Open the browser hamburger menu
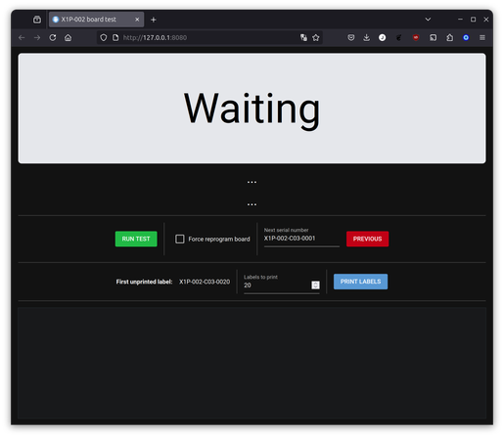Image resolution: width=504 pixels, height=437 pixels. coord(482,38)
